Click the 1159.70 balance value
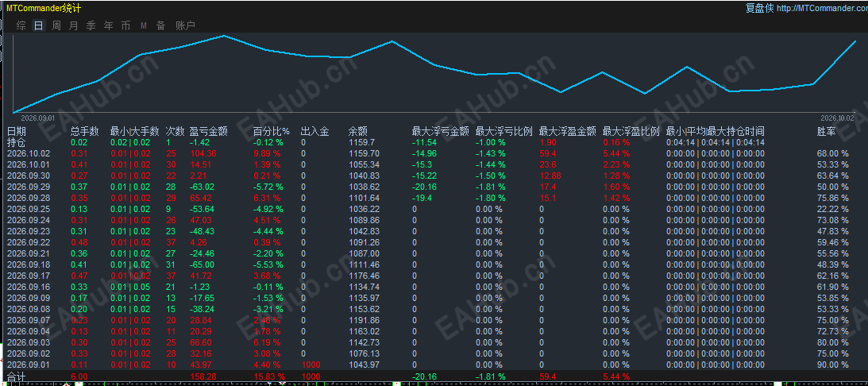The width and height of the screenshot is (868, 386). [x=364, y=153]
